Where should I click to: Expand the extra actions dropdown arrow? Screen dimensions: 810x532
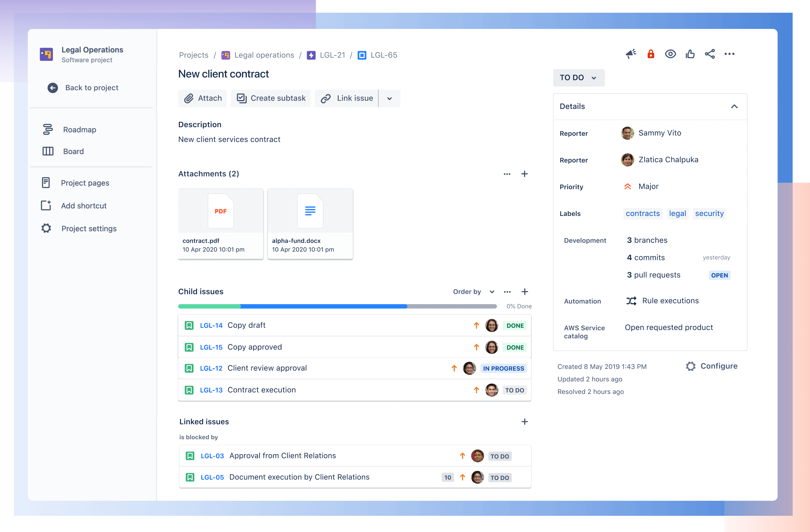tap(389, 98)
